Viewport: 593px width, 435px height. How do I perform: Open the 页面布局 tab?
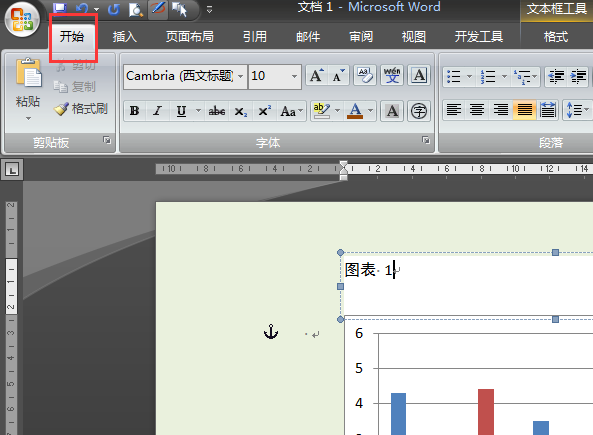click(x=190, y=37)
